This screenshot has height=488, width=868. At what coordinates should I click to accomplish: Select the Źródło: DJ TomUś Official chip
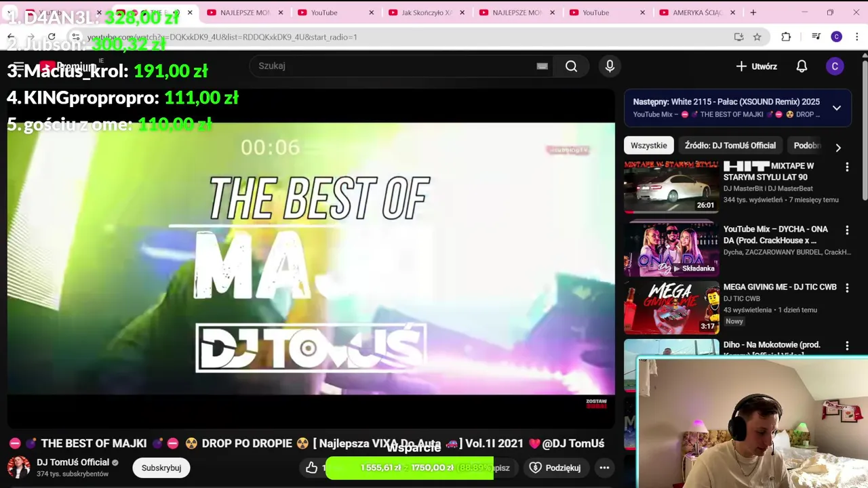click(730, 145)
